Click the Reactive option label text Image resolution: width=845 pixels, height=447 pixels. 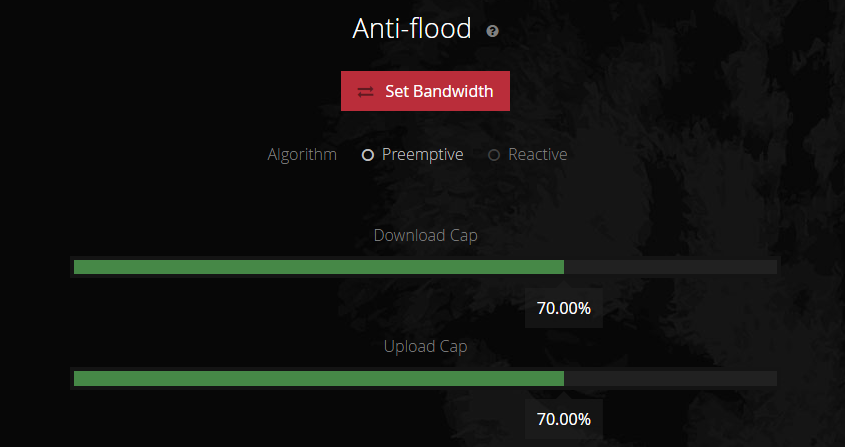[x=537, y=155]
